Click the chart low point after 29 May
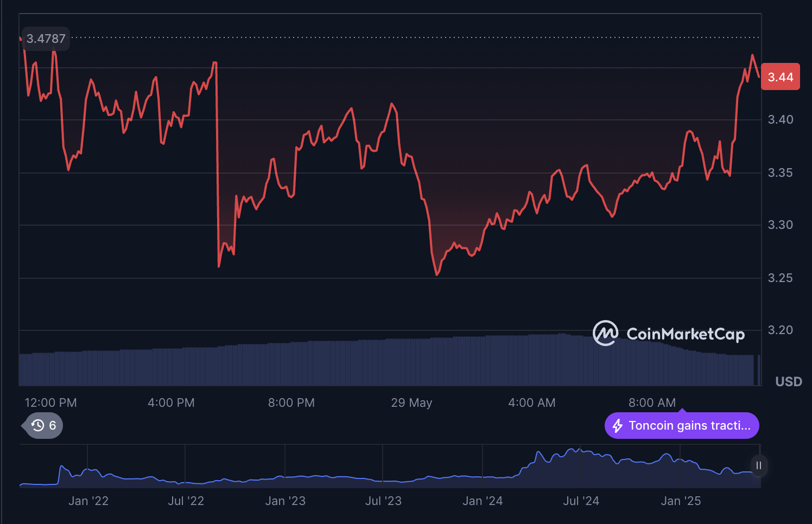Image resolution: width=812 pixels, height=524 pixels. pyautogui.click(x=437, y=274)
